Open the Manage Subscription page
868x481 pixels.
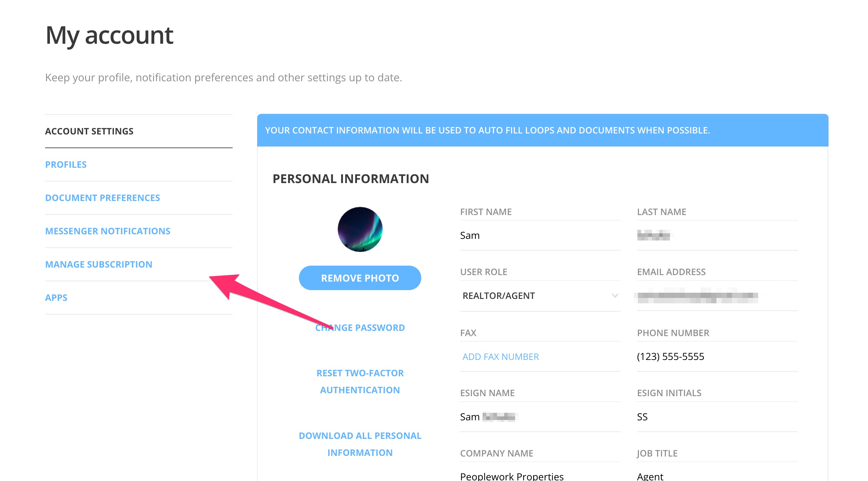(99, 264)
